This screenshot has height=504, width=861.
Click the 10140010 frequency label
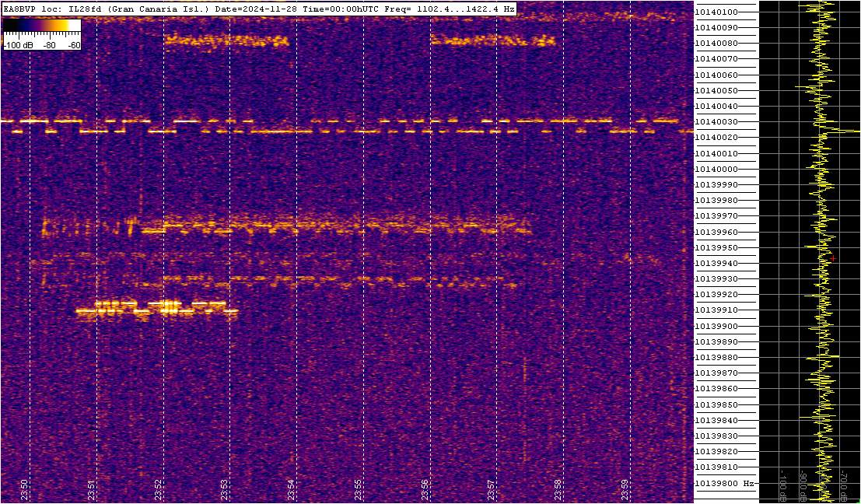pyautogui.click(x=716, y=153)
